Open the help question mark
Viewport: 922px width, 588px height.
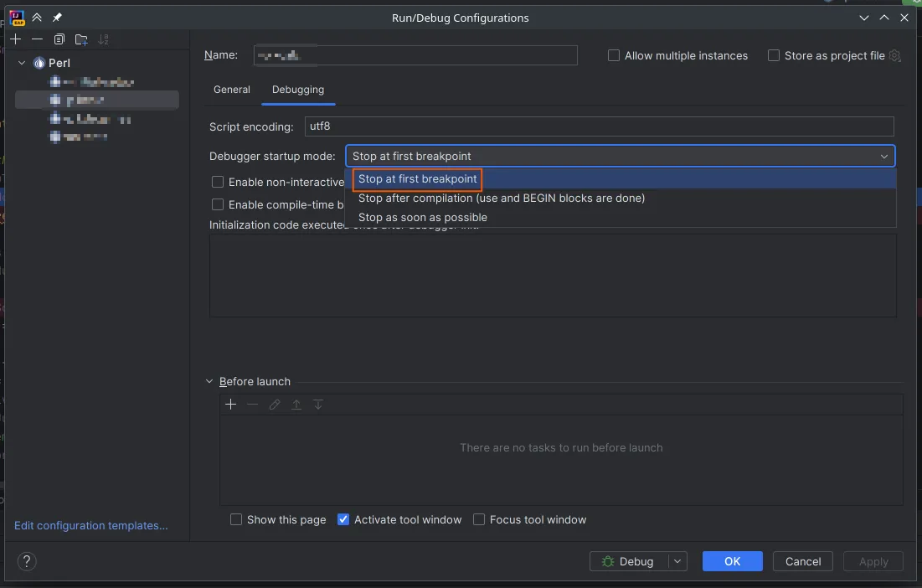click(27, 561)
